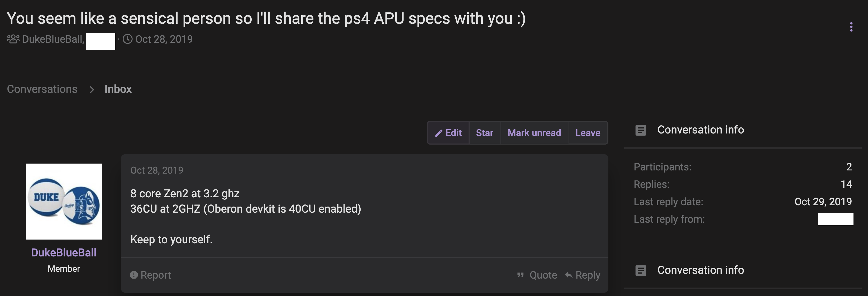This screenshot has height=296, width=868.
Task: Click the Duke basketball avatar image
Action: pos(64,201)
